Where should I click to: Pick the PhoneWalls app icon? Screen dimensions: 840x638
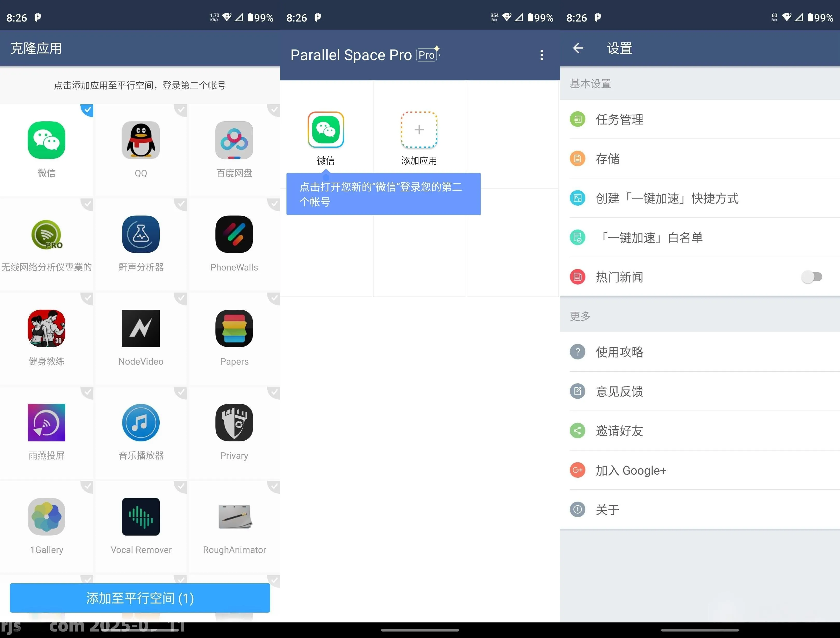[234, 234]
